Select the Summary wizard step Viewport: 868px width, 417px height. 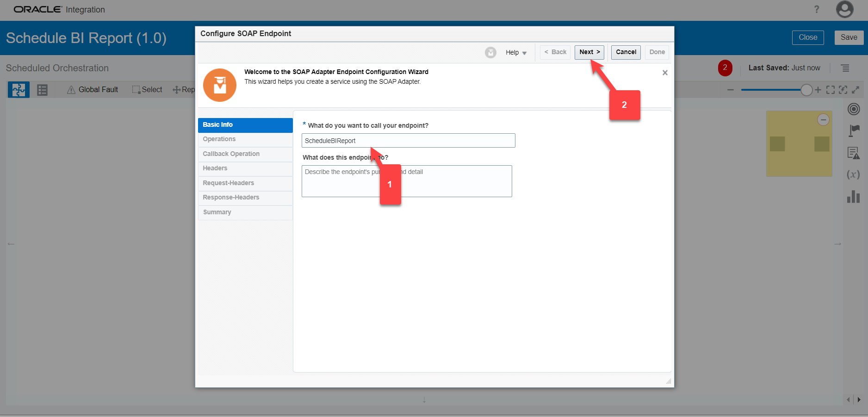tap(217, 212)
